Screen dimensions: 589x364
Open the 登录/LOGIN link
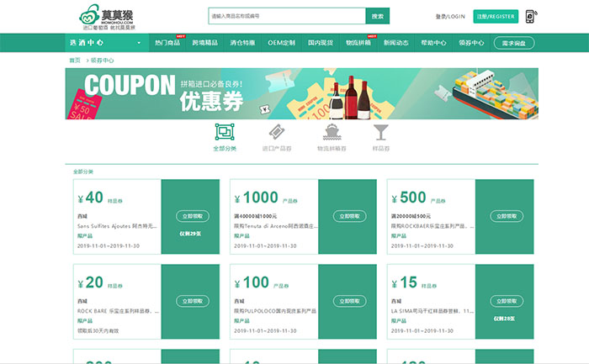click(x=450, y=16)
